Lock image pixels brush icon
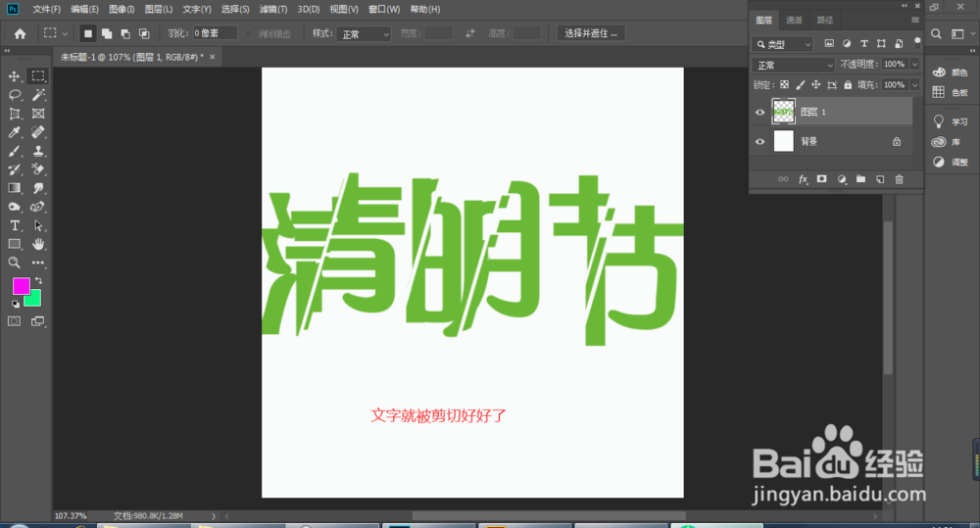The image size is (980, 528). pos(800,85)
